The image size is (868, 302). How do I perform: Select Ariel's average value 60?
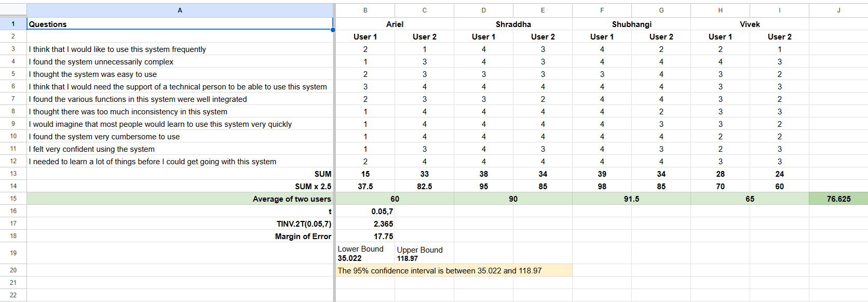[395, 199]
